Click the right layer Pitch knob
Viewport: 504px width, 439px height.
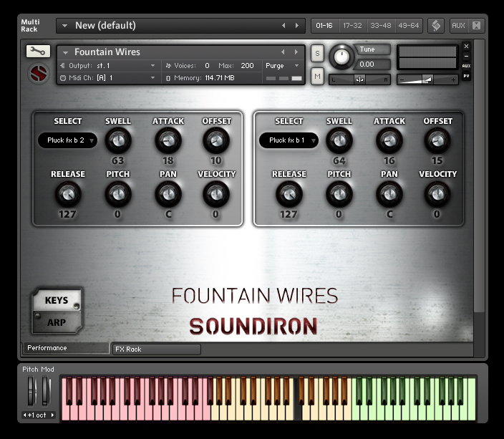click(x=339, y=194)
